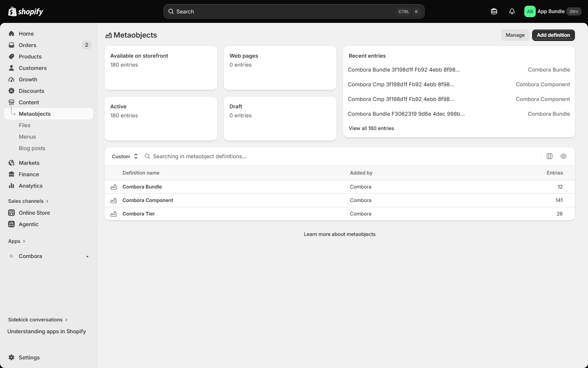The width and height of the screenshot is (588, 368).
Task: Go to Files under Content
Action: pos(24,125)
